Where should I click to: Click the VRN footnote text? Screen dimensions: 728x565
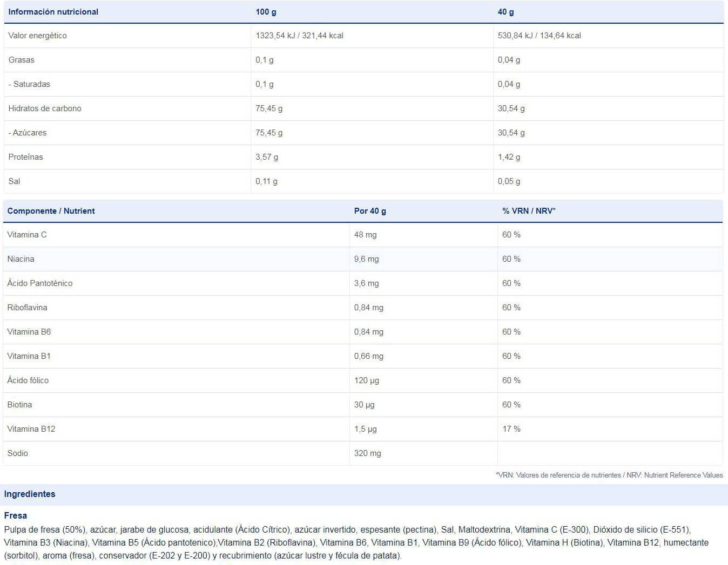tap(609, 475)
